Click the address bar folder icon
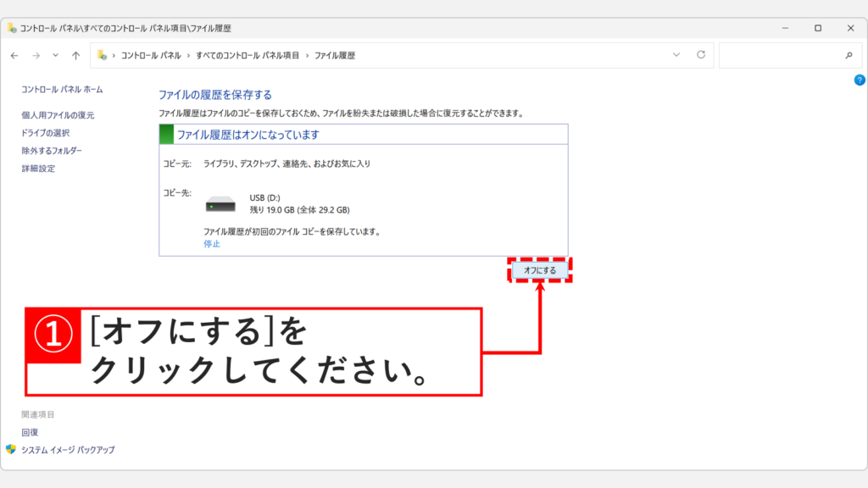The height and width of the screenshot is (488, 868). coord(102,55)
